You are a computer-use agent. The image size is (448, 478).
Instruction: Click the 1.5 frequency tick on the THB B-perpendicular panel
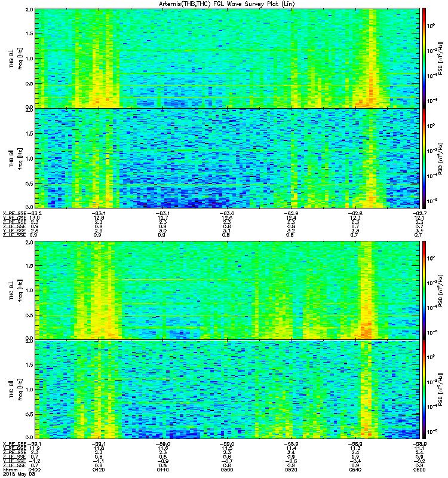click(x=29, y=33)
